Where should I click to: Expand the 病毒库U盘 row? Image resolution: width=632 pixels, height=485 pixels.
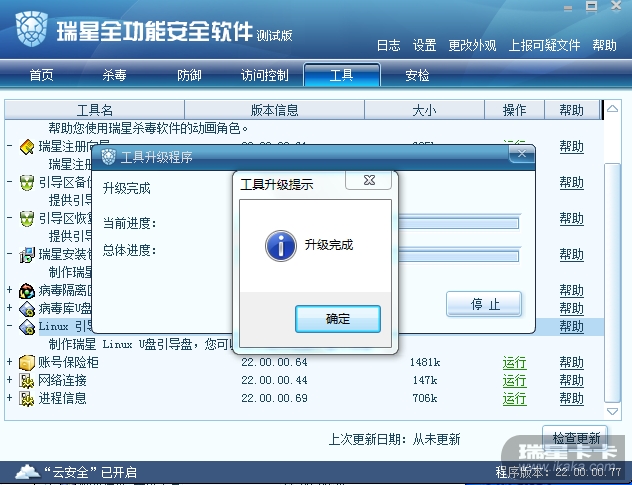click(10, 308)
